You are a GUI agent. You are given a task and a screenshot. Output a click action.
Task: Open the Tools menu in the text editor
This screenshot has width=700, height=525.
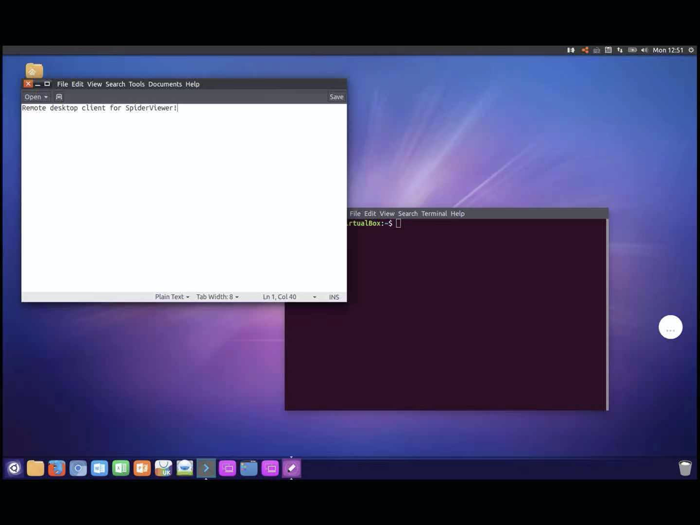[137, 84]
